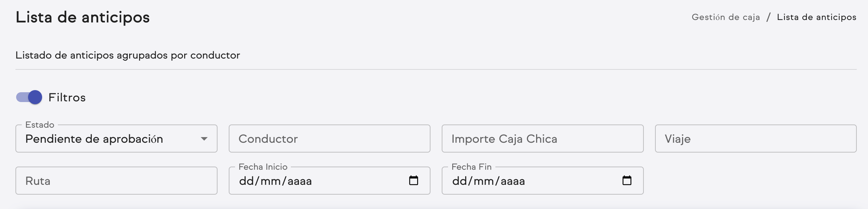The image size is (868, 209).
Task: Disable the Filtros toggle
Action: [x=29, y=98]
